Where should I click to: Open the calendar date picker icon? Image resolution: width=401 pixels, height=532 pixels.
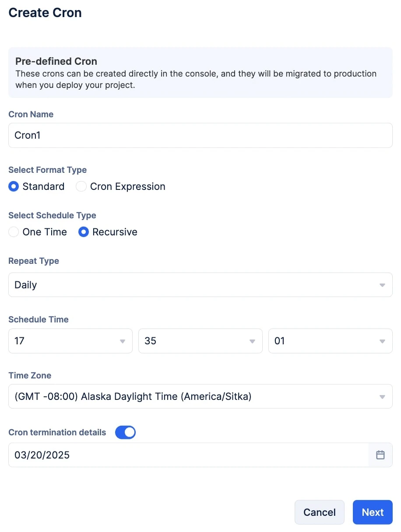coord(380,455)
